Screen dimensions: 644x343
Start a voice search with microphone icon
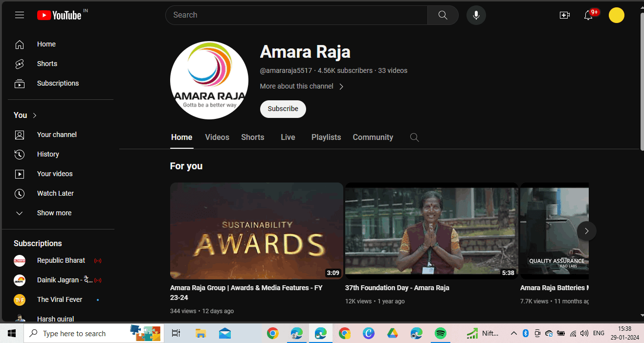pos(476,15)
